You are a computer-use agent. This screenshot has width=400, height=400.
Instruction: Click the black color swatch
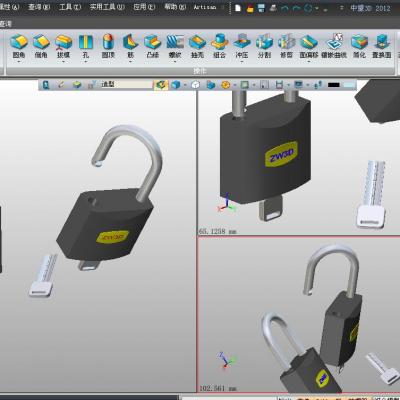(333, 85)
